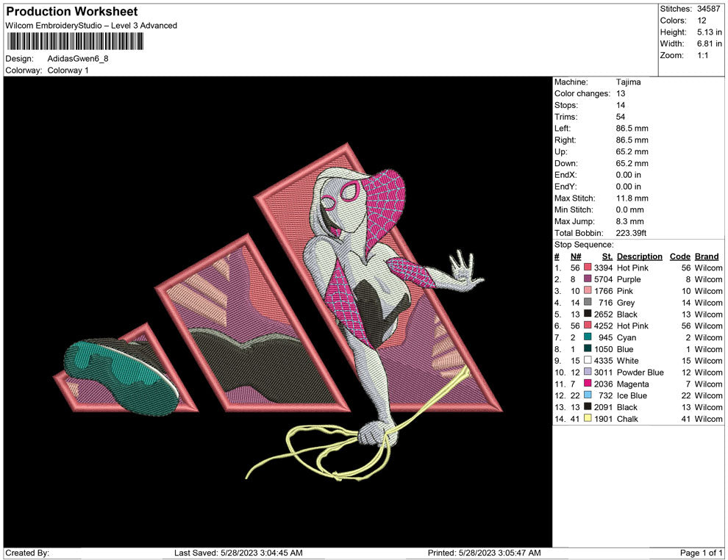Image resolution: width=728 pixels, height=560 pixels.
Task: Click the Magenta 2036 color swatch
Action: (588, 383)
